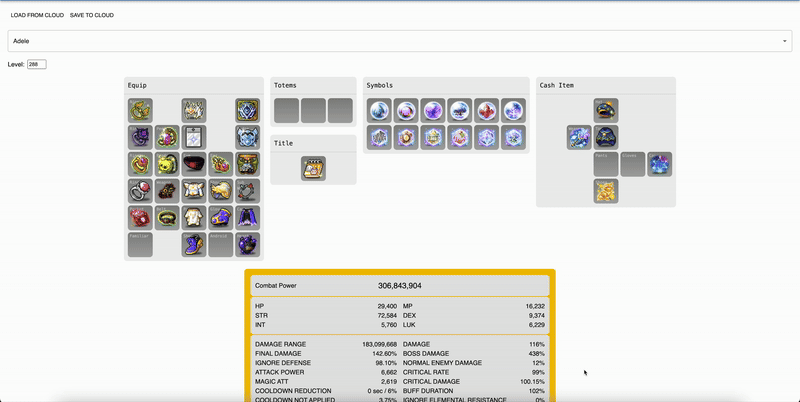The height and width of the screenshot is (402, 800).
Task: Click the STR value 72,584
Action: (387, 316)
